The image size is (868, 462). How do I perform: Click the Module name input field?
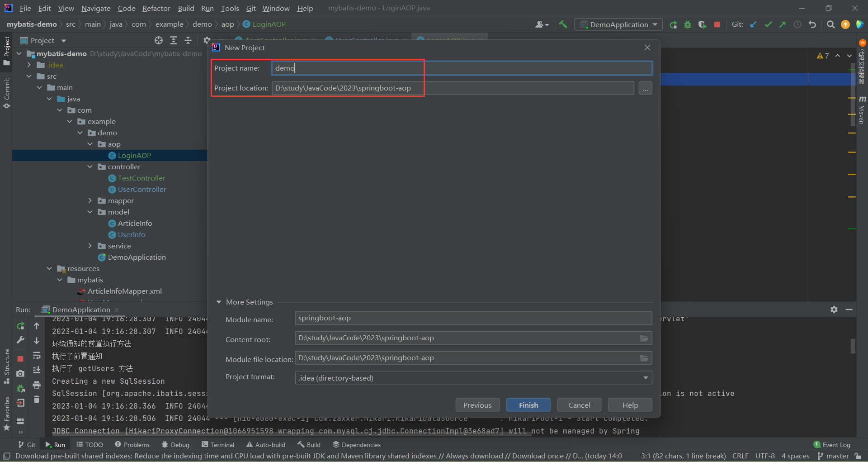tap(473, 318)
